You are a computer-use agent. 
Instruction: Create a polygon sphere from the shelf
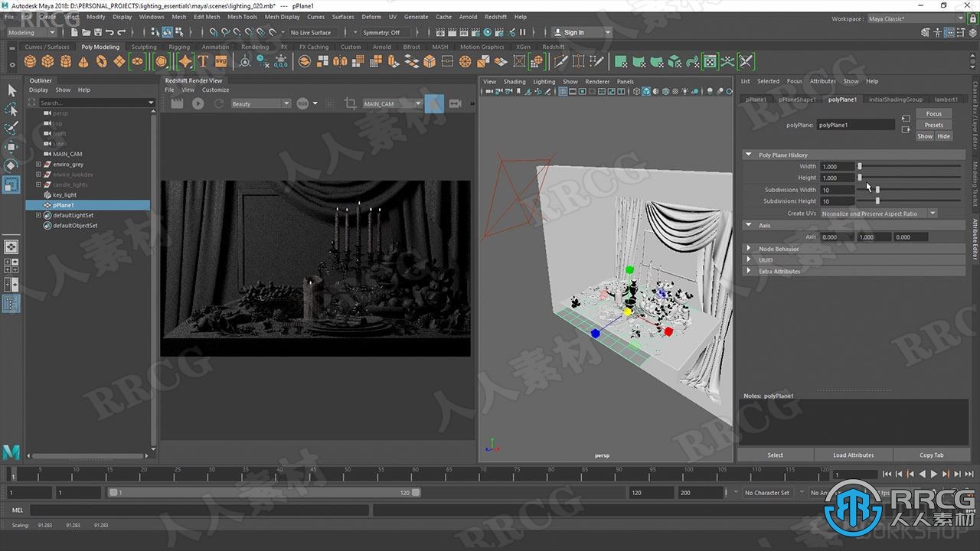pyautogui.click(x=30, y=62)
